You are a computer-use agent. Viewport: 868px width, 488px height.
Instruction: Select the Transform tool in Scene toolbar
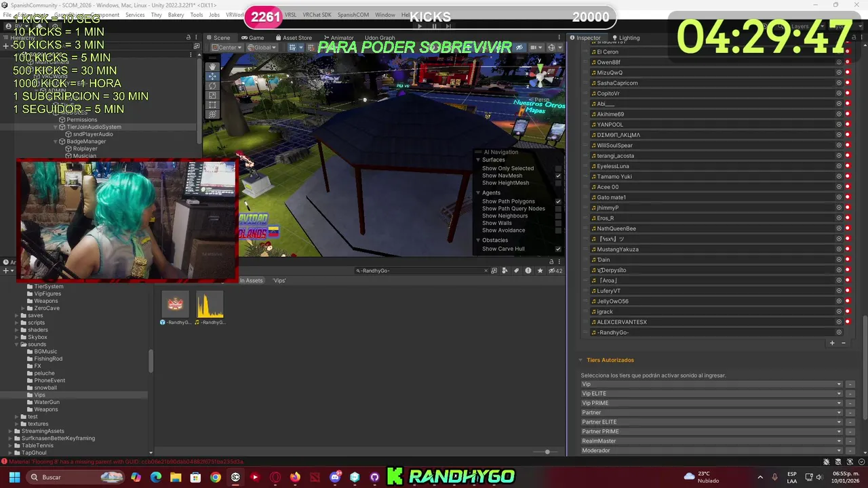pos(212,114)
